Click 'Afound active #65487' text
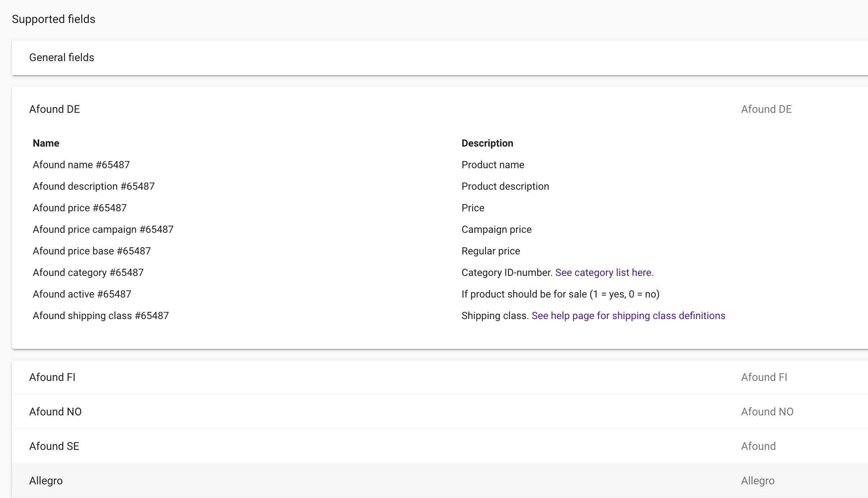This screenshot has width=868, height=498. coord(82,294)
